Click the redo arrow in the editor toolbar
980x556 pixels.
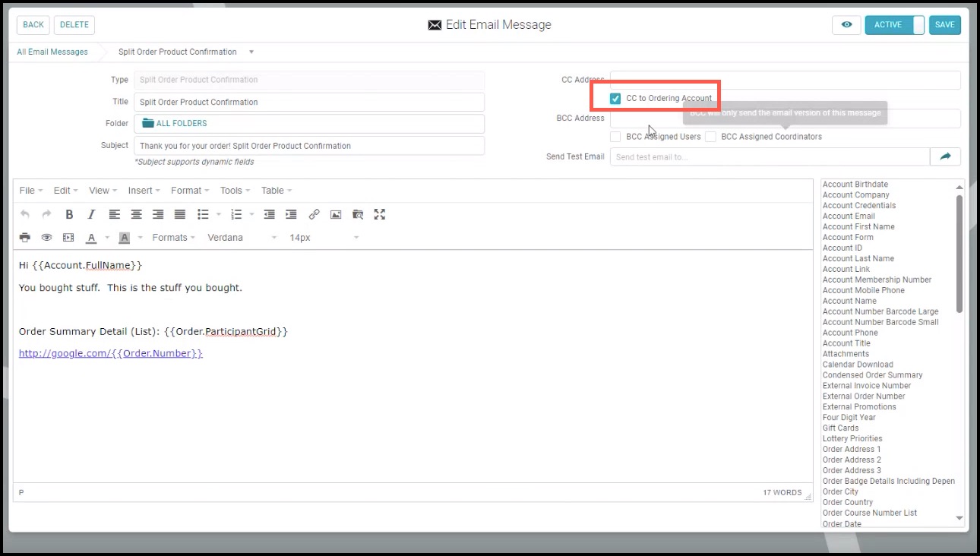(x=46, y=215)
